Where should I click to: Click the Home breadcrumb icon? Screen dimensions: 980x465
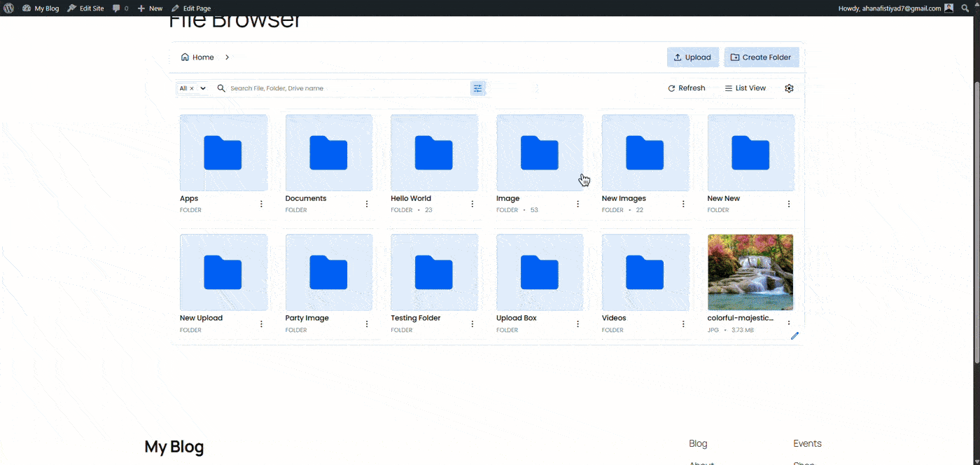click(185, 57)
